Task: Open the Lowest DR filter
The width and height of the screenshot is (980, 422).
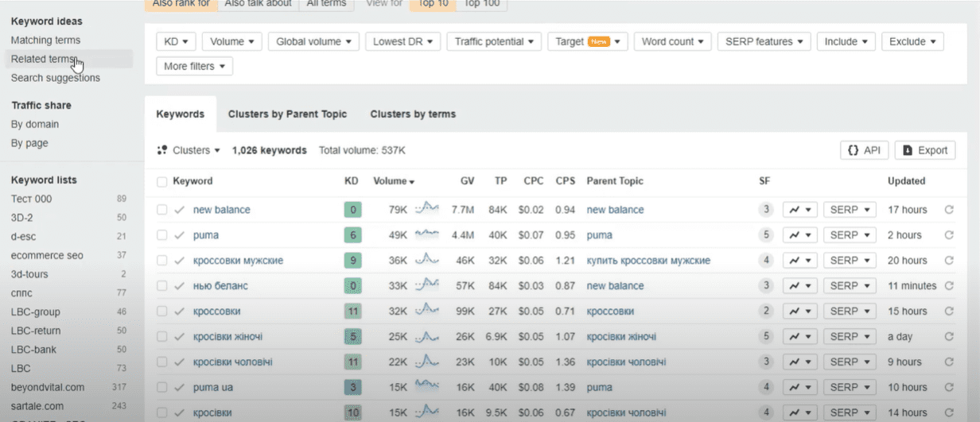Action: click(x=402, y=41)
